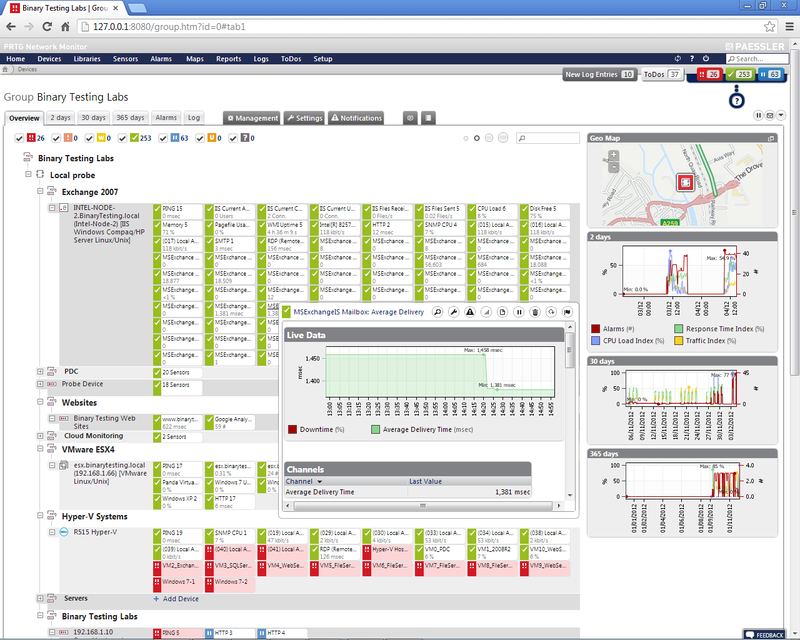Toggle the yellow warning sensors filter checkbox

tap(89, 138)
